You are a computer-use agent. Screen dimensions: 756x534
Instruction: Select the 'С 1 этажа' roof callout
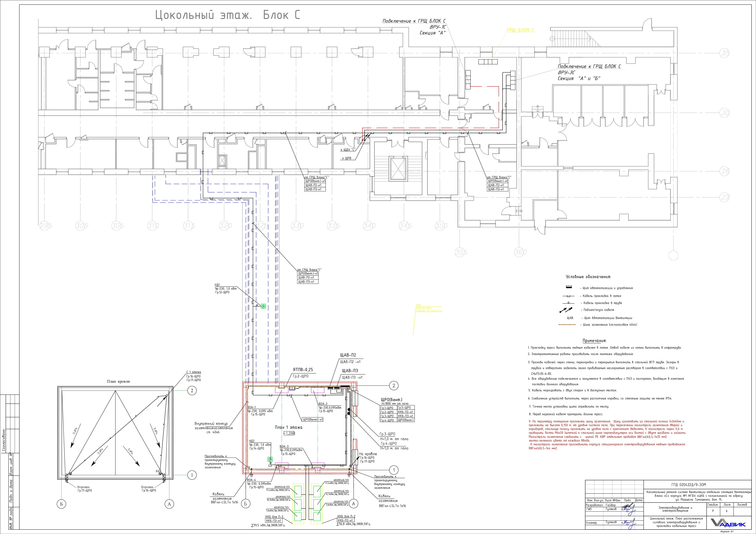pos(194,372)
